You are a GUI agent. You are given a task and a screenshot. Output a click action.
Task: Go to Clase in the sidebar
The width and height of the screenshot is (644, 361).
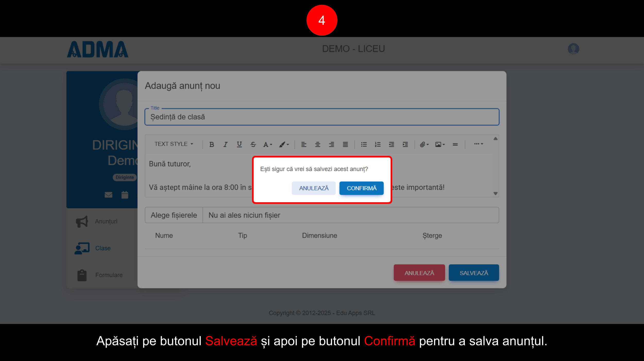pos(103,248)
